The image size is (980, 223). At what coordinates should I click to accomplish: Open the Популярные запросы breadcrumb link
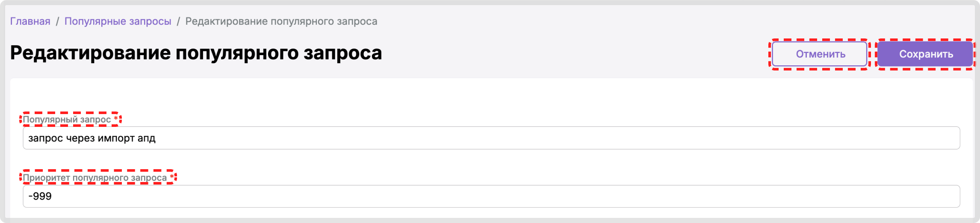118,21
